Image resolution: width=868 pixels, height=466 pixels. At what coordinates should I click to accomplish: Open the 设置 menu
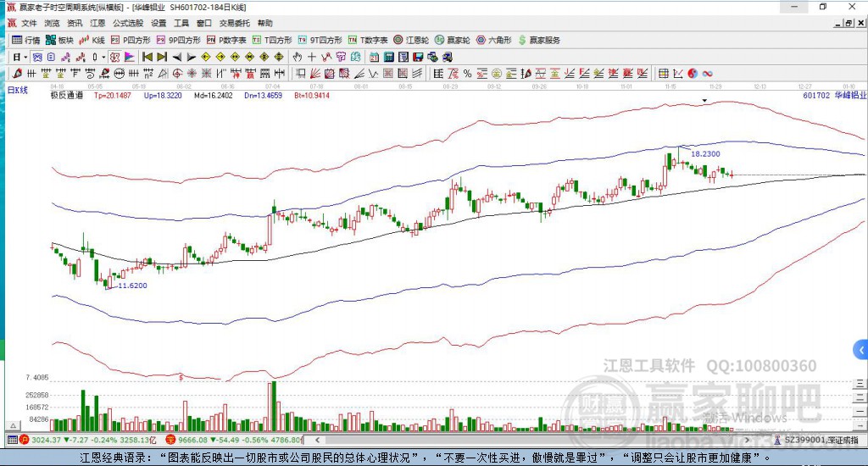159,23
